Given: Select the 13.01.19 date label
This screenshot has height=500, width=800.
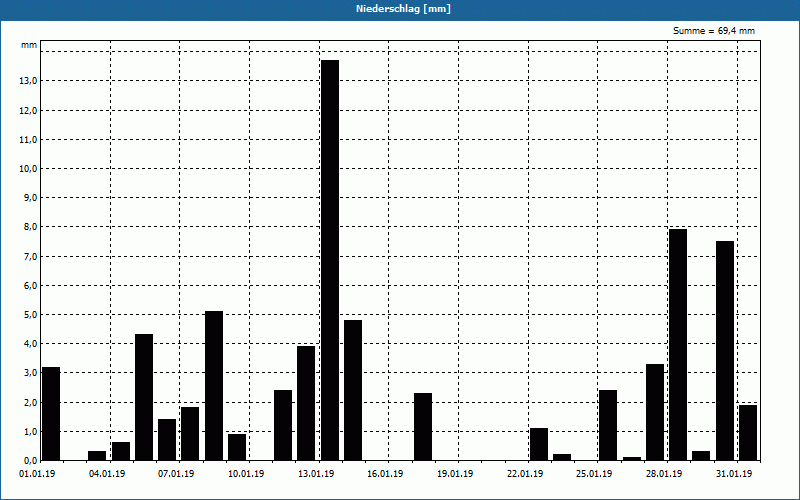Looking at the screenshot, I should (316, 474).
